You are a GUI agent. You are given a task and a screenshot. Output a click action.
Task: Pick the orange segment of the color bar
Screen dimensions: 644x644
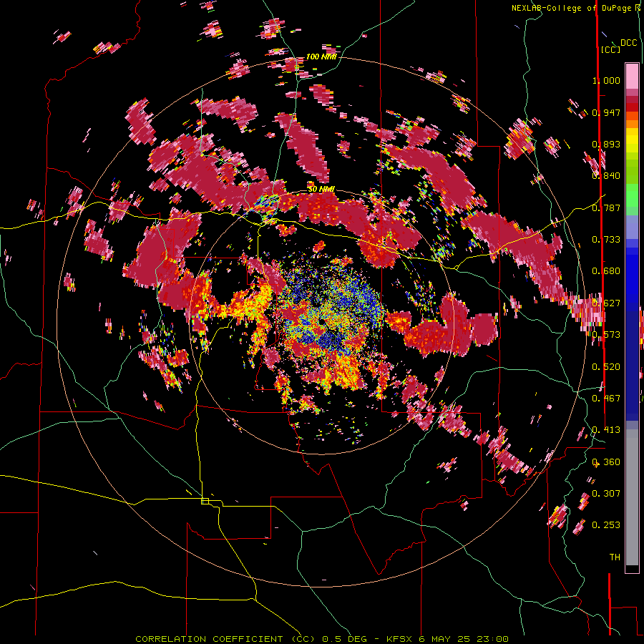click(x=632, y=124)
